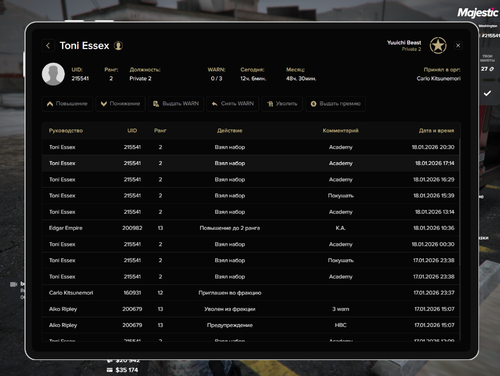
Task: Click the 12ч. 6мин. value under Сегодня
Action: (x=253, y=79)
